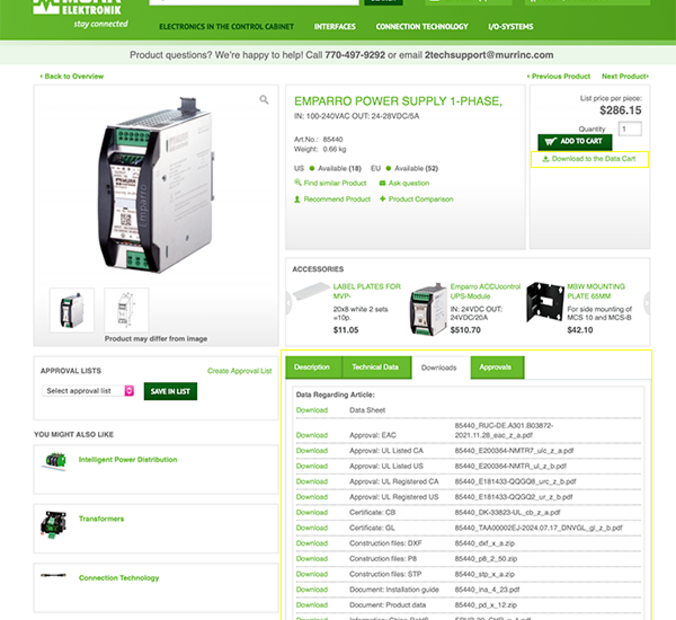Image resolution: width=676 pixels, height=620 pixels.
Task: Click the Intelligent Power Distribution product icon
Action: click(x=54, y=461)
